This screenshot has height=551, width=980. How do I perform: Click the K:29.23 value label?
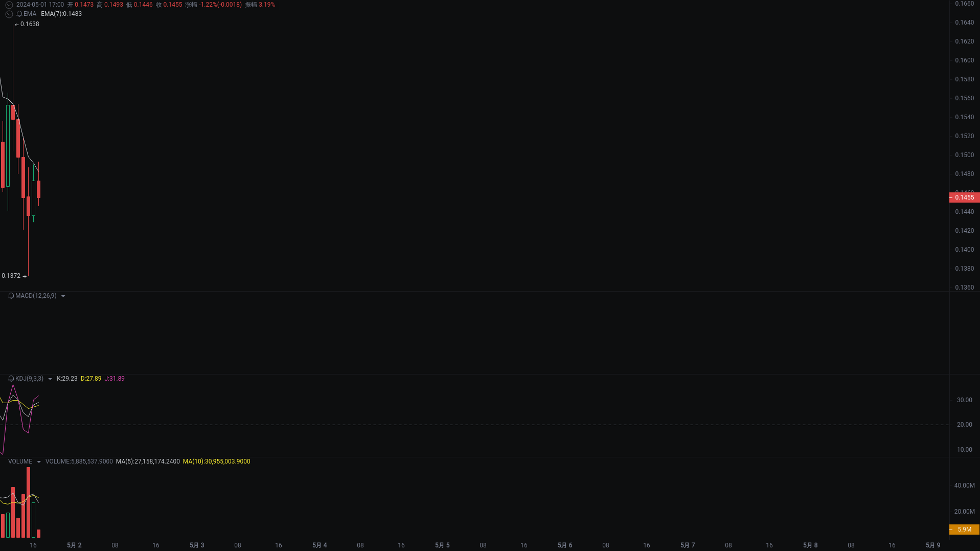point(66,379)
